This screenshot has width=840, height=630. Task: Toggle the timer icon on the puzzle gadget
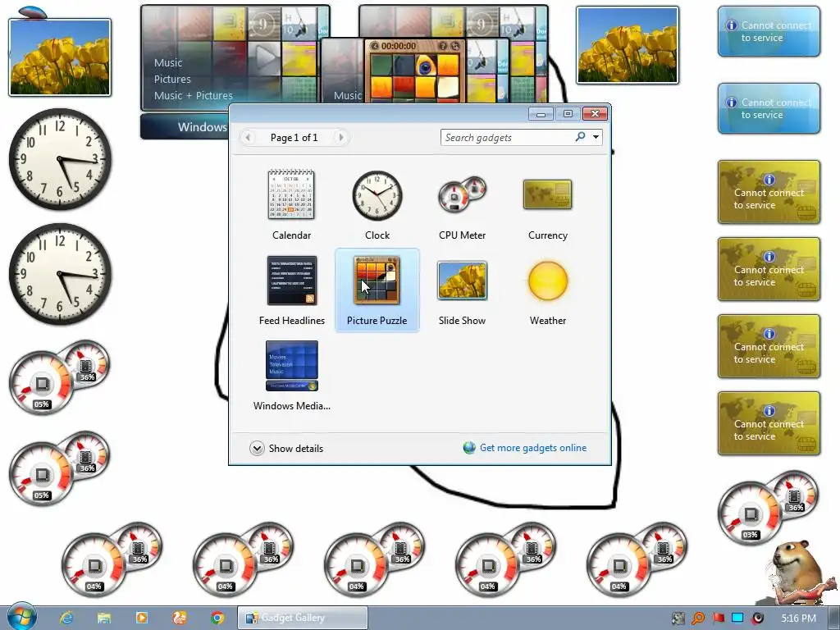point(374,46)
